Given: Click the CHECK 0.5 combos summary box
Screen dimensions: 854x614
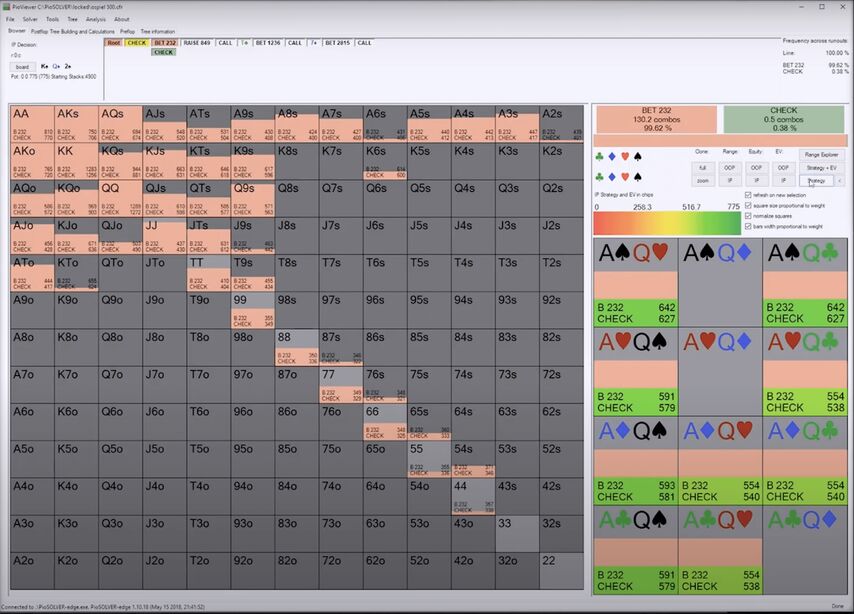Looking at the screenshot, I should click(x=784, y=119).
